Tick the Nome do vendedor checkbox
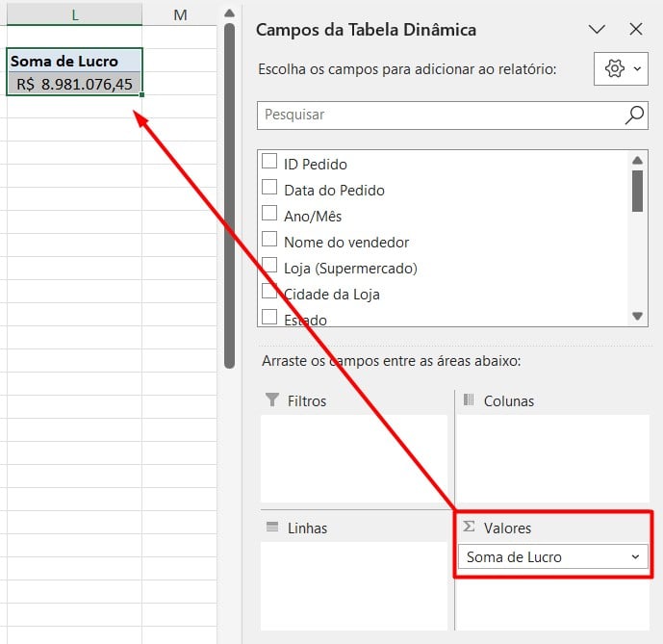 [x=269, y=240]
